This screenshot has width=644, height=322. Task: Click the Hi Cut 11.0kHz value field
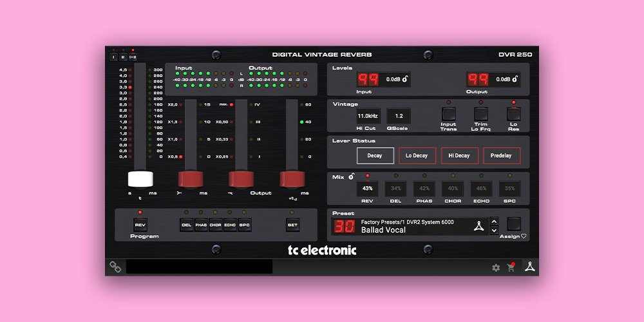(368, 116)
